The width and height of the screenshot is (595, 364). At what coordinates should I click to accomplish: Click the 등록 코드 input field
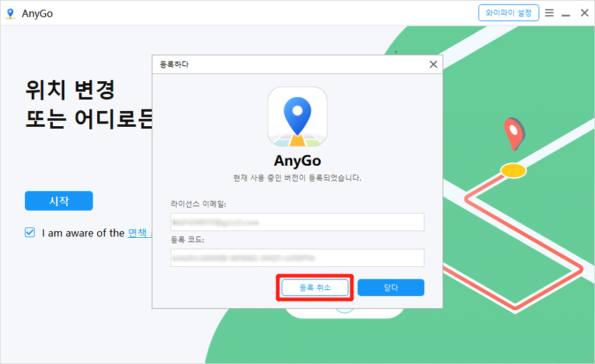click(297, 258)
